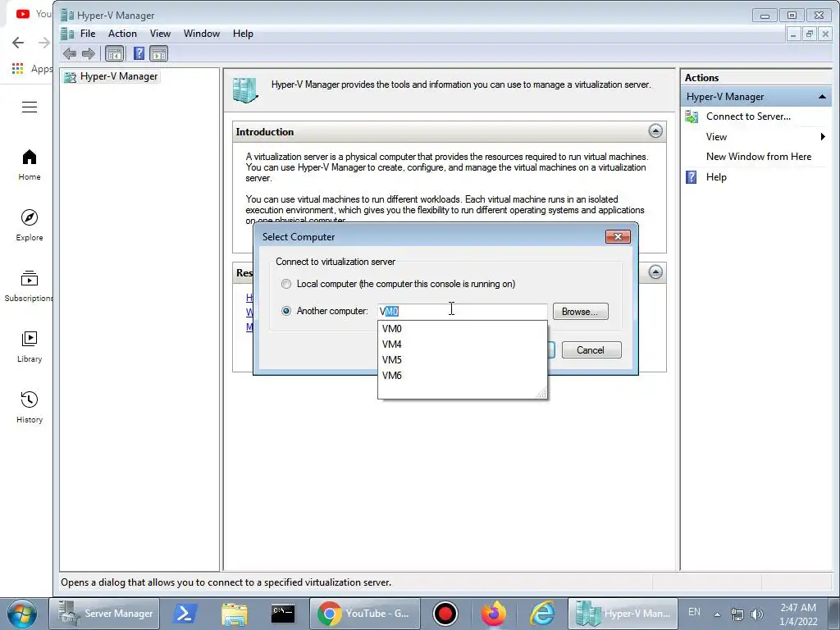Open Command Prompt taskbar icon
Image resolution: width=840 pixels, height=630 pixels.
tap(283, 614)
